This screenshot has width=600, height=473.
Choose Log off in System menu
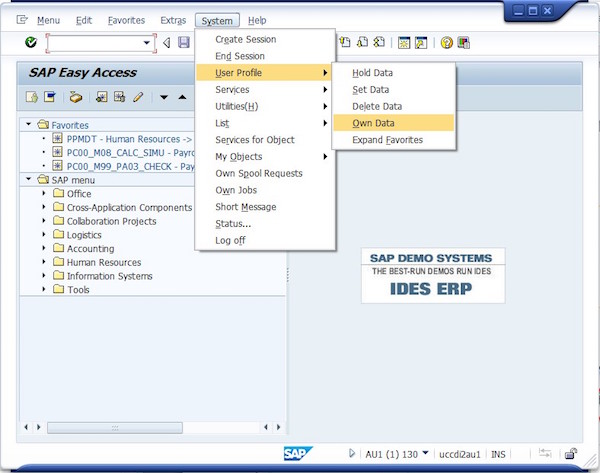pos(230,240)
